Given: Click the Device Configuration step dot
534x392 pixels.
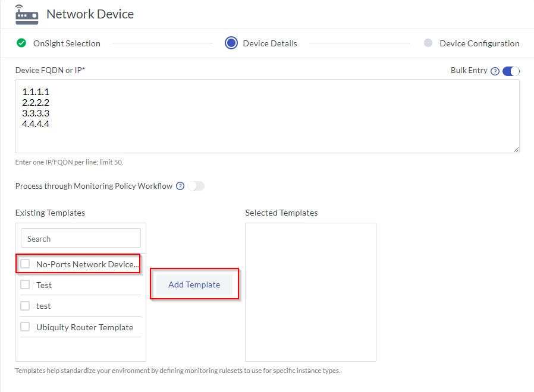Looking at the screenshot, I should click(x=428, y=43).
